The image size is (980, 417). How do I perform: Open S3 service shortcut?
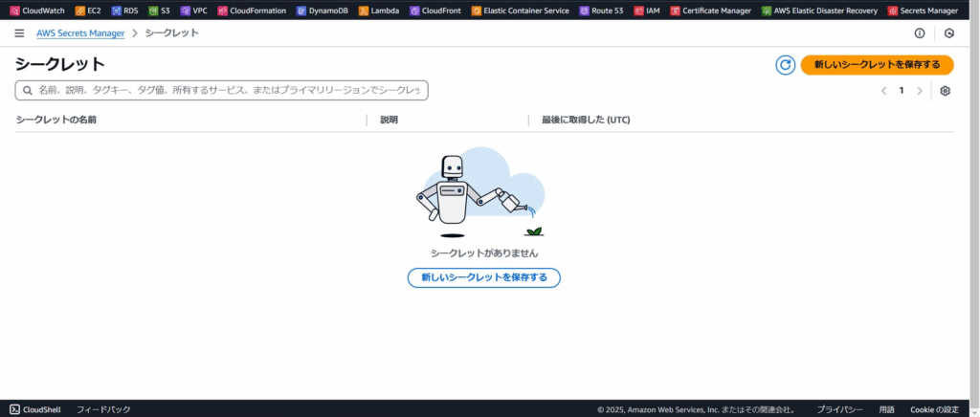coord(159,11)
